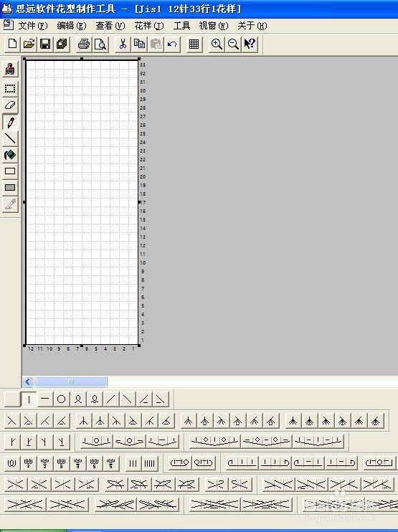
Task: Click the grayed-out paste clipboard icon
Action: pyautogui.click(x=156, y=44)
